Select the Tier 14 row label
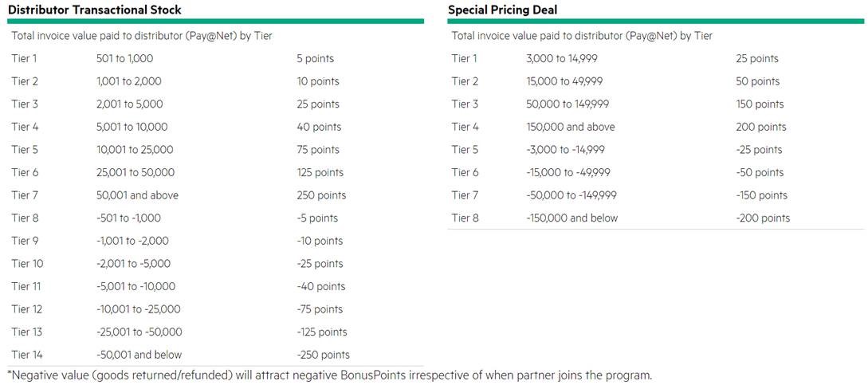 [27, 355]
